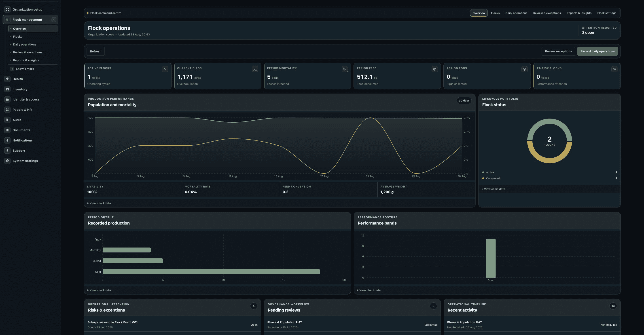The height and width of the screenshot is (335, 644).
Task: Click the Completed legend item in Flock status
Action: 549,178
